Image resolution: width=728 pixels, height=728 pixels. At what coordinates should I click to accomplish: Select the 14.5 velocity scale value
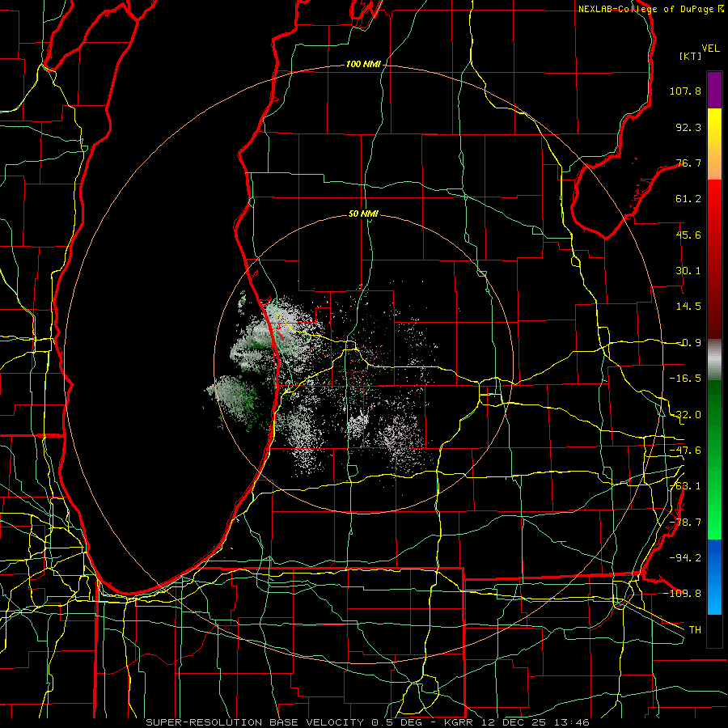pyautogui.click(x=688, y=307)
